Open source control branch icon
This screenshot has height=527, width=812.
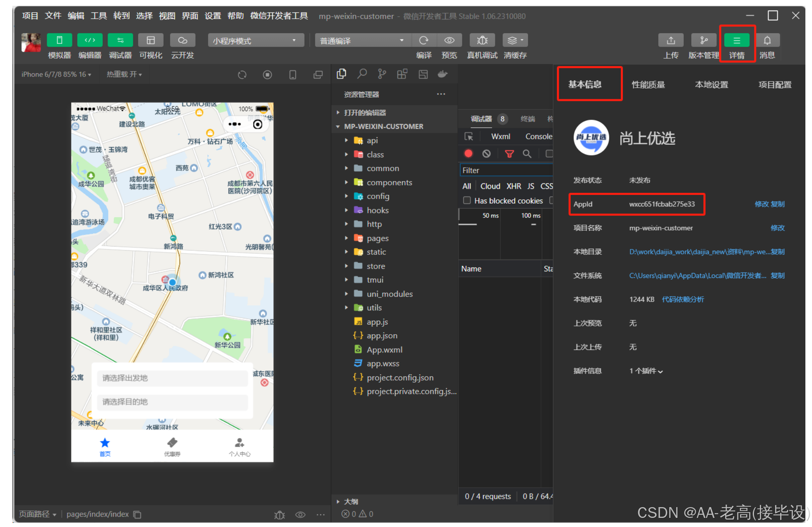382,74
